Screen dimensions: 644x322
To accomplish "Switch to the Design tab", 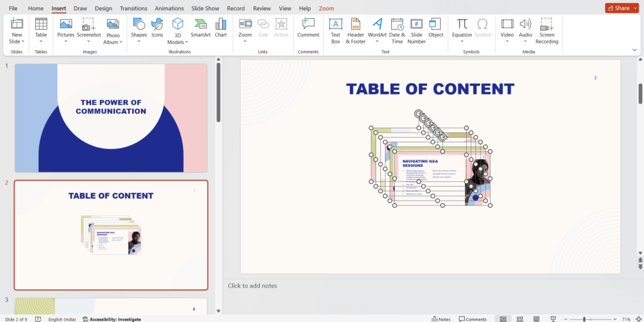I will [x=103, y=9].
